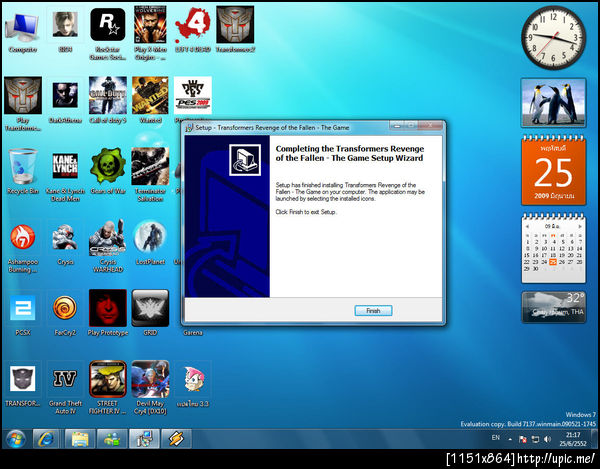Select the Play Transformers icon
This screenshot has width=600, height=469.
(x=23, y=104)
